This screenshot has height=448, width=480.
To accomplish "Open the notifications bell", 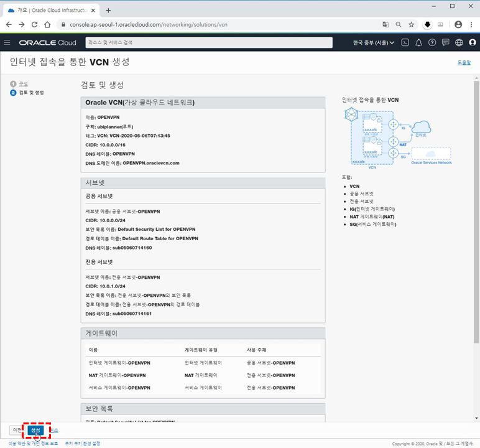I will coord(418,42).
